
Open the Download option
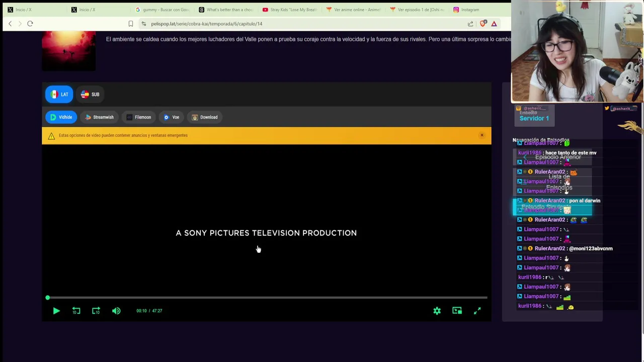(205, 117)
